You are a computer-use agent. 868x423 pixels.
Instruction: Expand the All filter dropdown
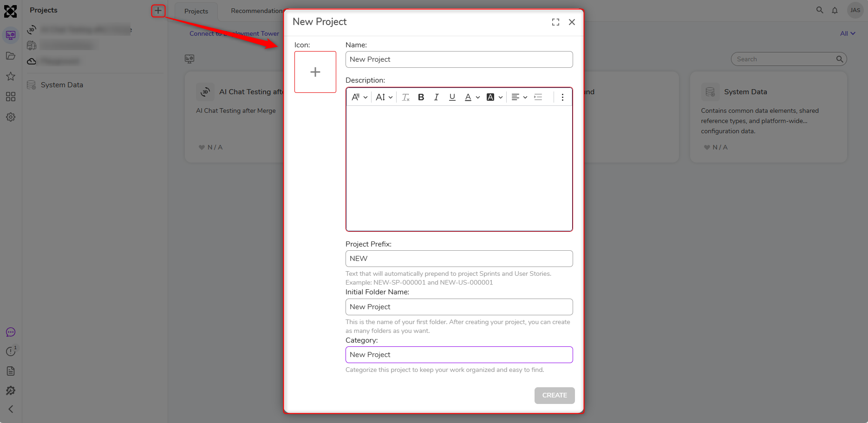848,33
